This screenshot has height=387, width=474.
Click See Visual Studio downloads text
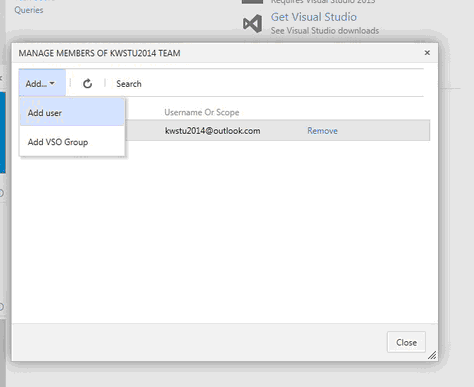pyautogui.click(x=325, y=31)
